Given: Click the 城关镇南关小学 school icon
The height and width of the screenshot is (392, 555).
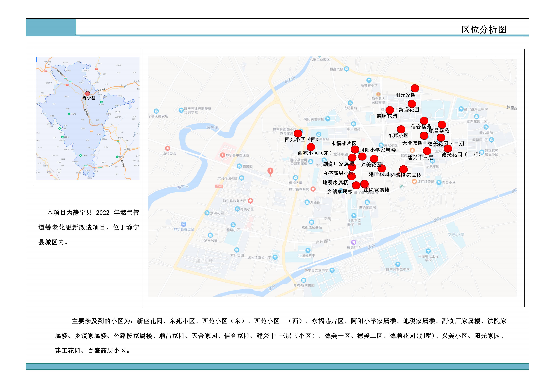Looking at the screenshot, I should pos(275,257).
